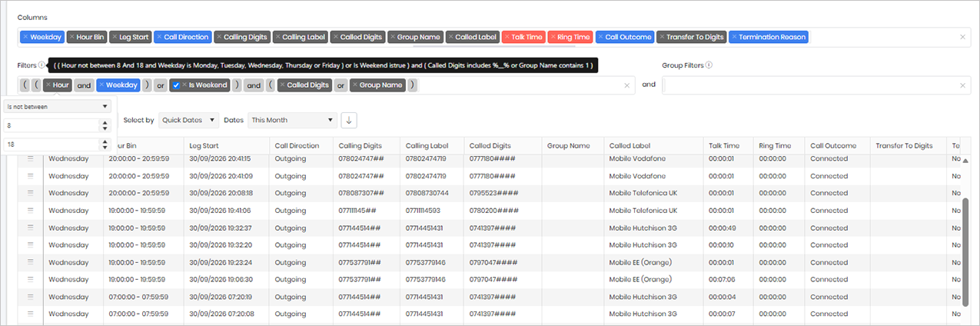980x326 pixels.
Task: Remove the Group Name column chip
Action: tap(393, 37)
